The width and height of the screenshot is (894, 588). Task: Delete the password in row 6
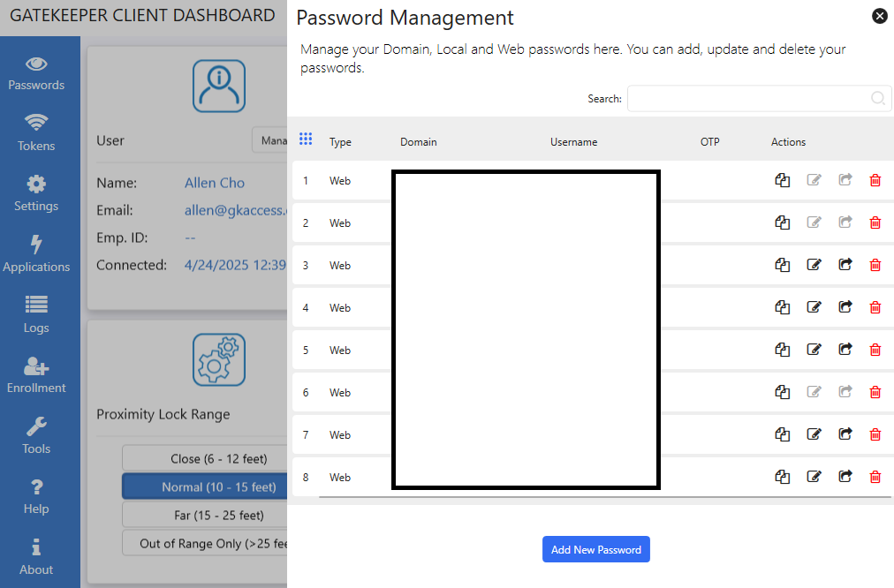(875, 392)
